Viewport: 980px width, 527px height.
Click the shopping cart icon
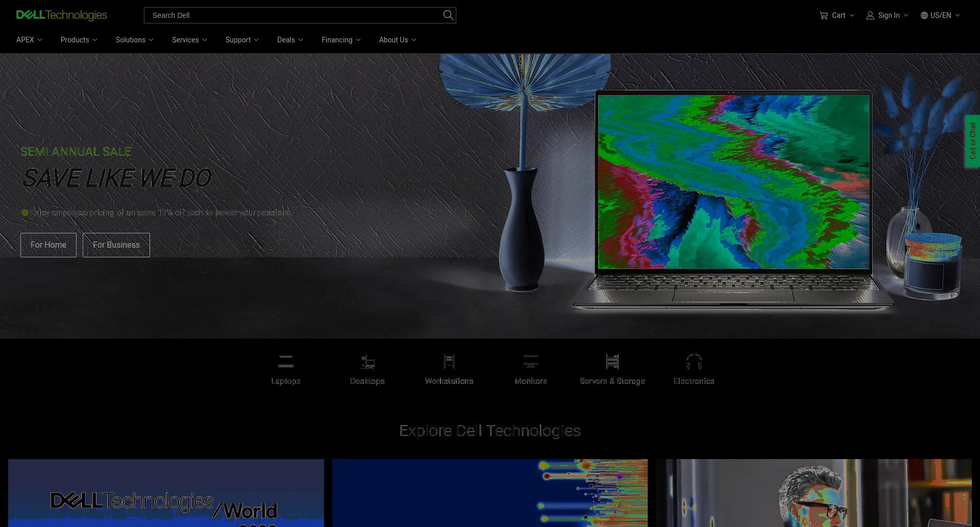point(824,15)
